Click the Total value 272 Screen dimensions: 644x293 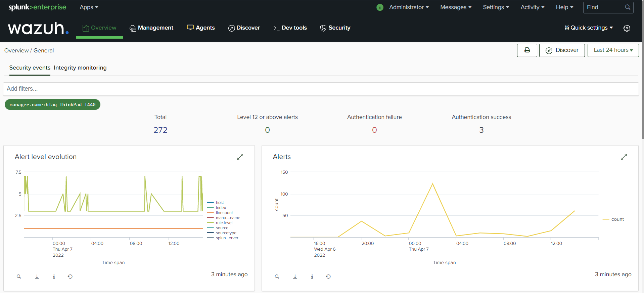[160, 130]
